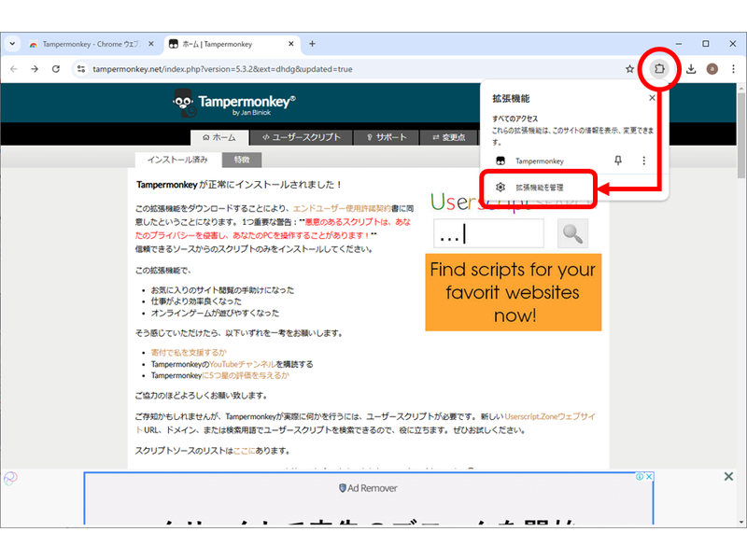Open Tampermonkey's more options menu in popup
747x560 pixels.
(x=644, y=161)
